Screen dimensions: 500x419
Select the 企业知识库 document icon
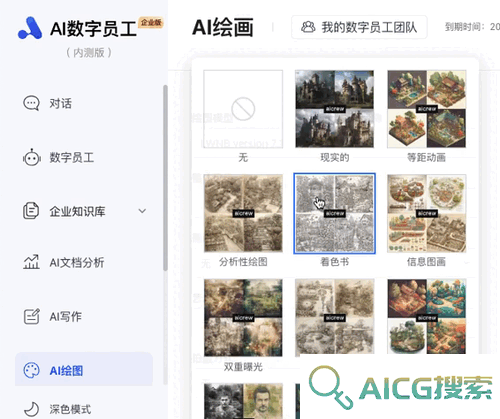31,211
